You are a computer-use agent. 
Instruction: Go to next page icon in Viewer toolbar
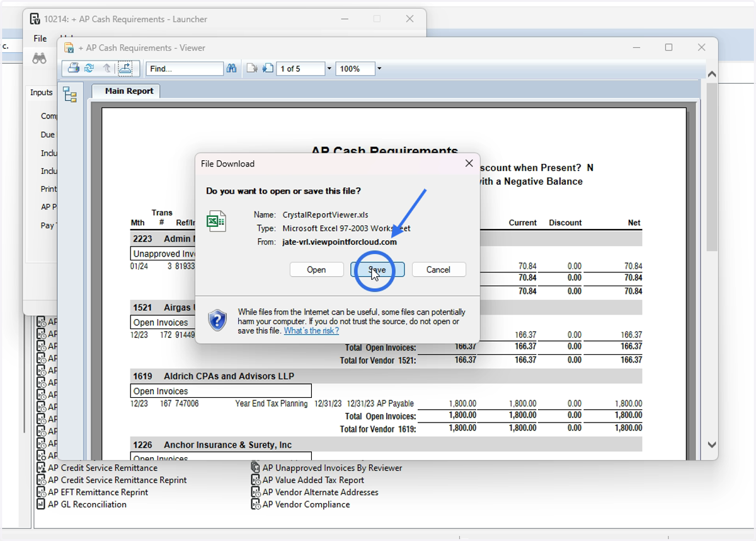(268, 68)
